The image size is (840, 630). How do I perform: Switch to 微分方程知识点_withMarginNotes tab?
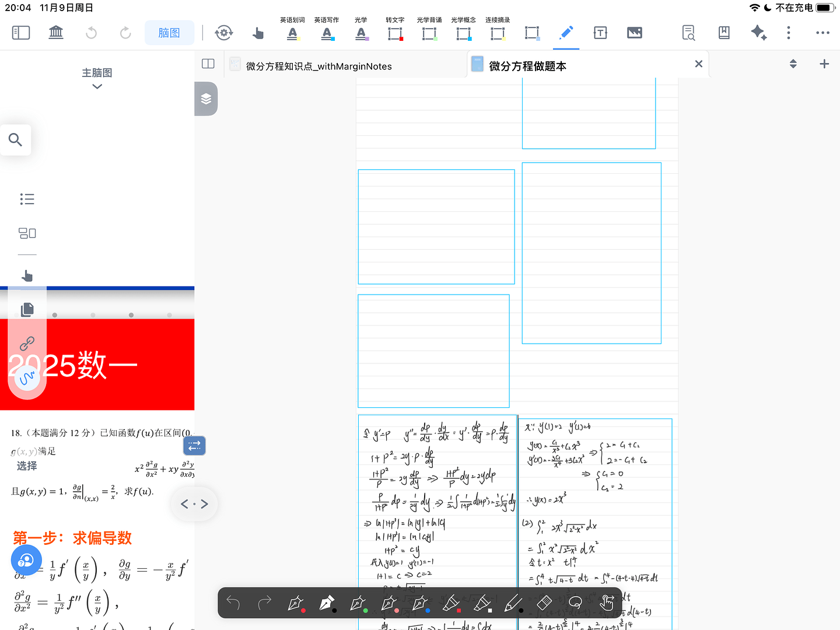[x=318, y=66]
